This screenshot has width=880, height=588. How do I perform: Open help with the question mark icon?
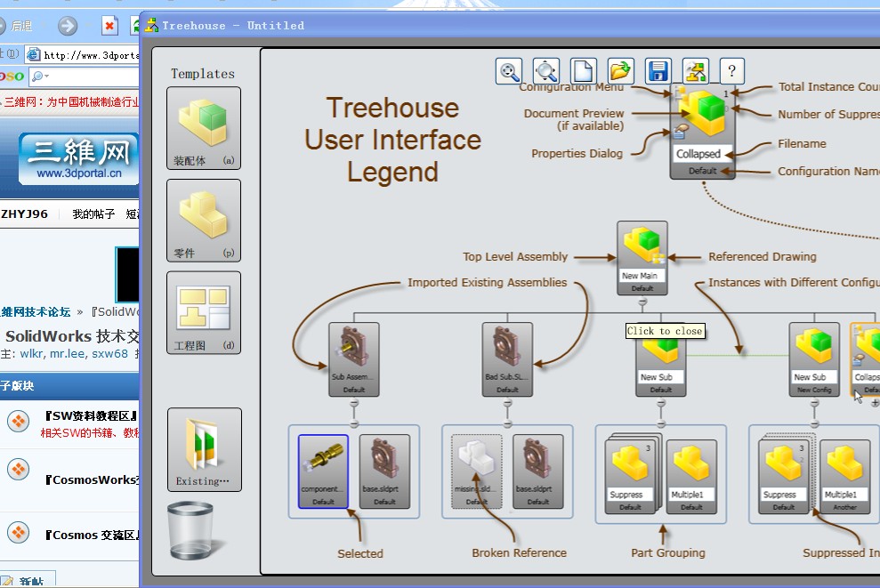pyautogui.click(x=731, y=72)
